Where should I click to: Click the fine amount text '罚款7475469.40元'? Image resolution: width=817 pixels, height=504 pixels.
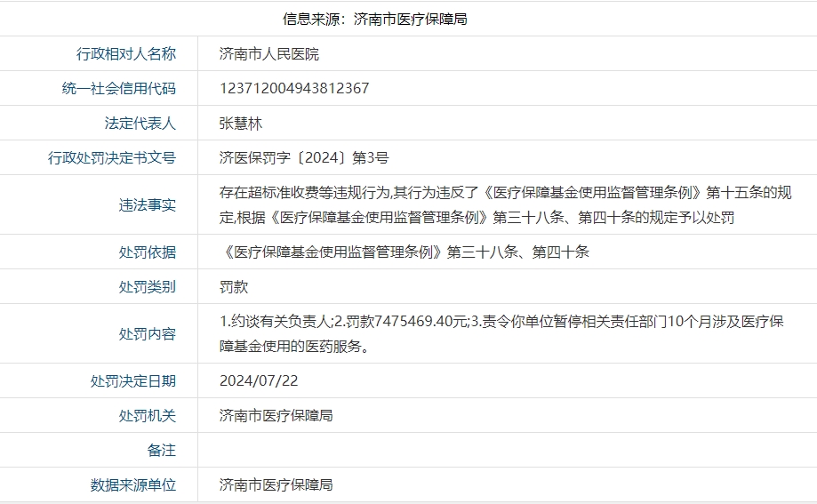coord(406,322)
